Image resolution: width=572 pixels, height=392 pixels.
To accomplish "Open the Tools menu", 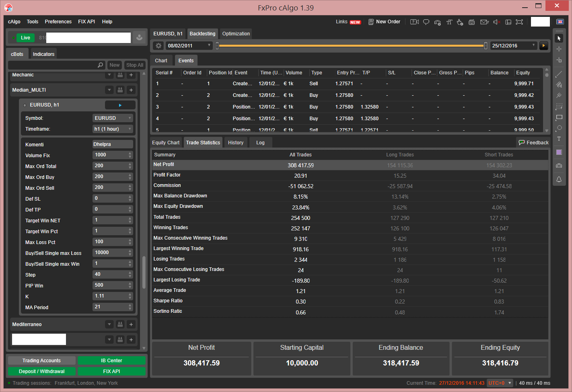I will (33, 22).
